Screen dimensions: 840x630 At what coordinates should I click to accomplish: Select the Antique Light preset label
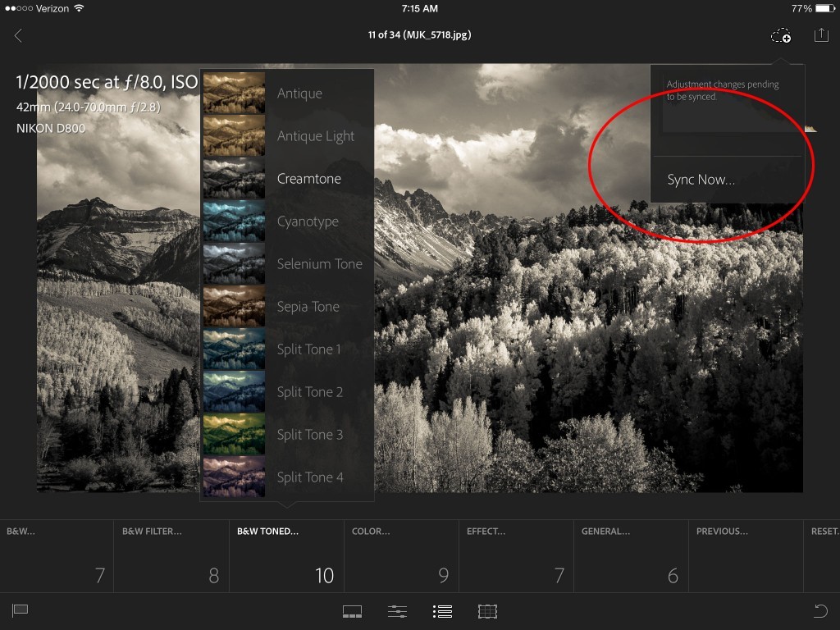pyautogui.click(x=316, y=136)
